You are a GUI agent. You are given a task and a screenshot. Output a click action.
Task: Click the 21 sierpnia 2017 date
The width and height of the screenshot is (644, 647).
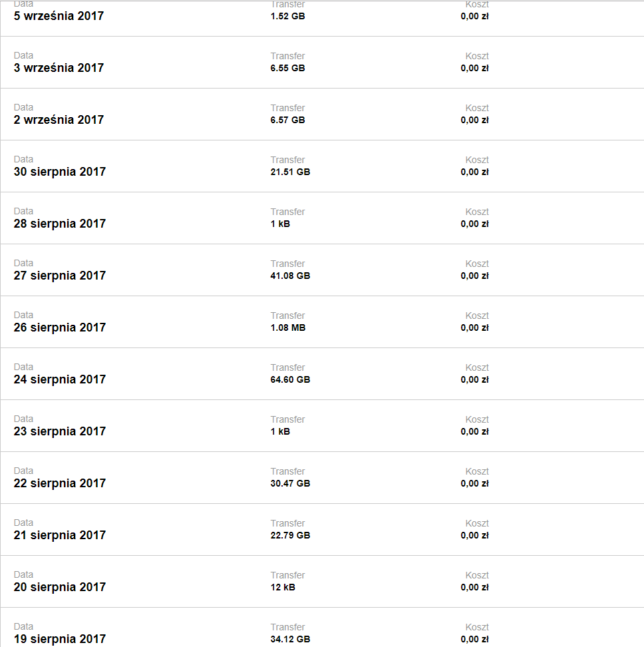60,535
